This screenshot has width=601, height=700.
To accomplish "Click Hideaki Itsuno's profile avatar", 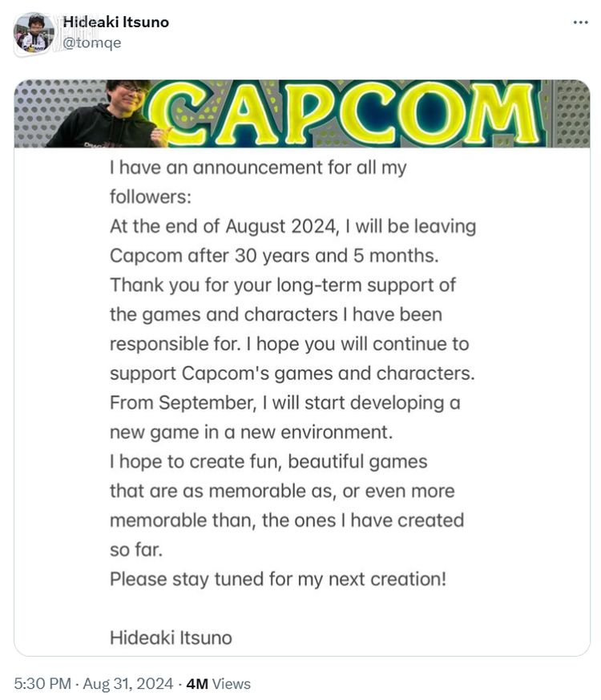I will point(34,33).
